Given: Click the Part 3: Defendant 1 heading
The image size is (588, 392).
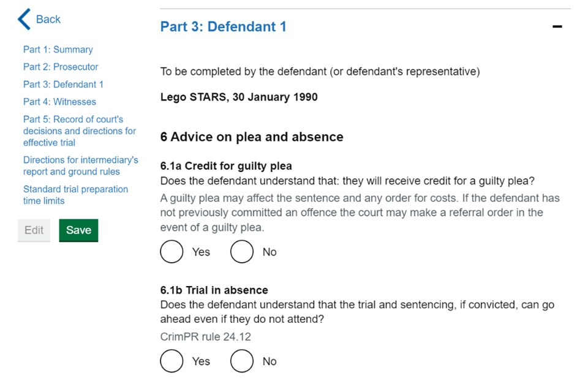Looking at the screenshot, I should coord(223,27).
